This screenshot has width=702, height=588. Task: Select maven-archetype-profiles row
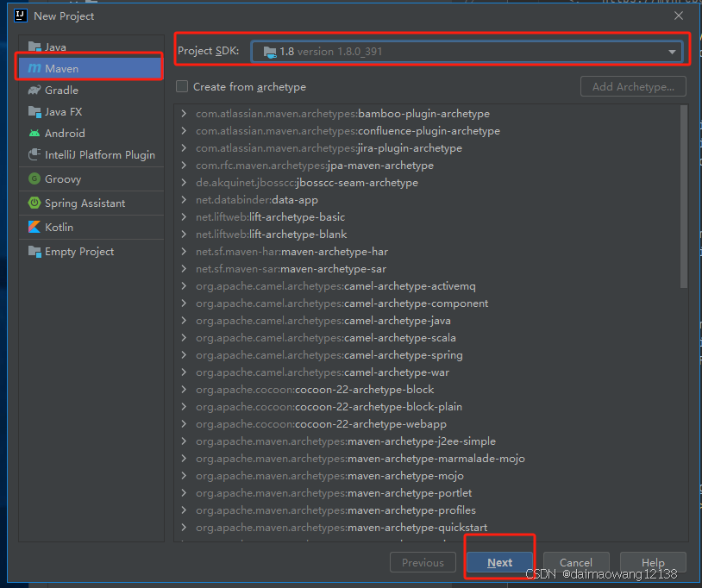pos(428,510)
